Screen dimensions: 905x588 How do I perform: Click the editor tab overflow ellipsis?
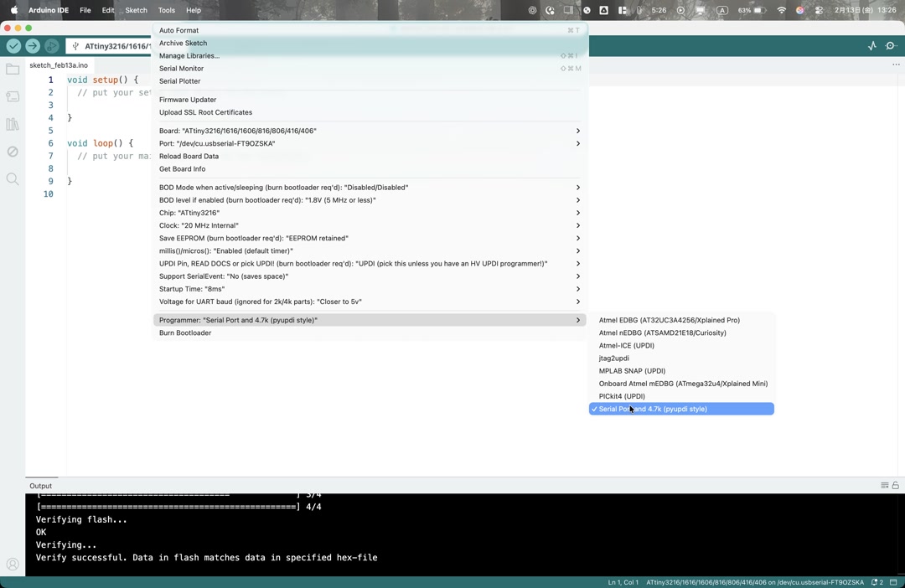[x=896, y=64]
